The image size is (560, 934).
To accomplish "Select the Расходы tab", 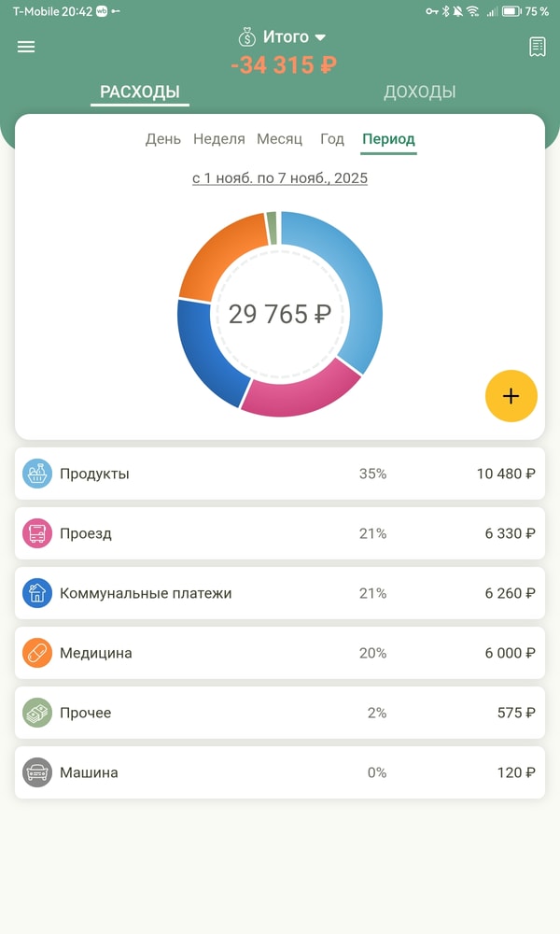I will click(x=140, y=92).
